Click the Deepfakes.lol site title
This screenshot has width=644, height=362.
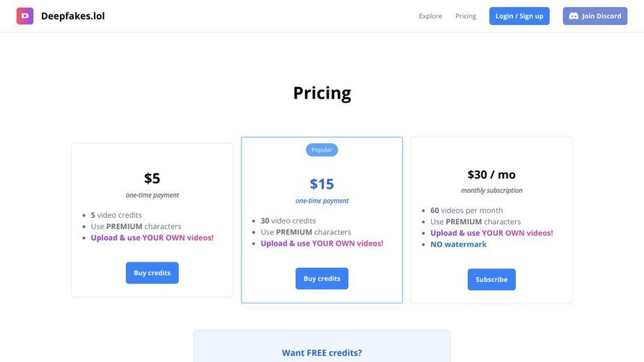pos(72,16)
